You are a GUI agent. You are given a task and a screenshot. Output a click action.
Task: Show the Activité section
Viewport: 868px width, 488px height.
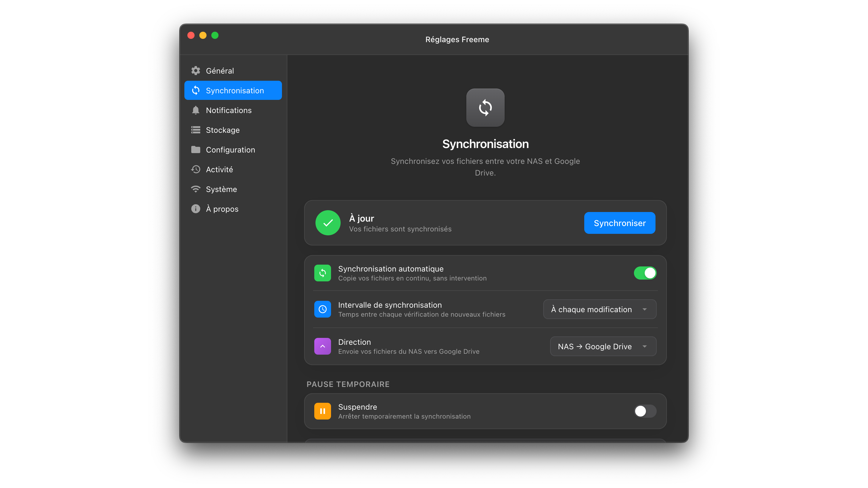(x=233, y=169)
